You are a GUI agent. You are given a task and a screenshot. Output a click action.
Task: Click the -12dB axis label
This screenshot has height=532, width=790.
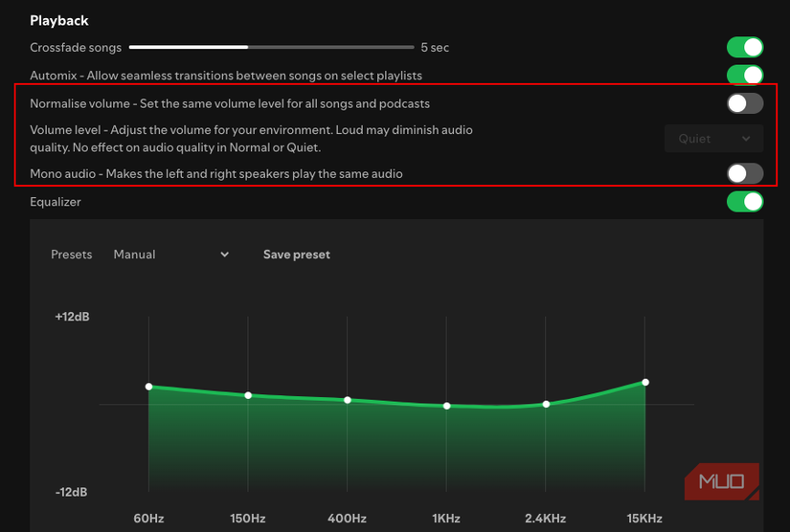pos(71,492)
